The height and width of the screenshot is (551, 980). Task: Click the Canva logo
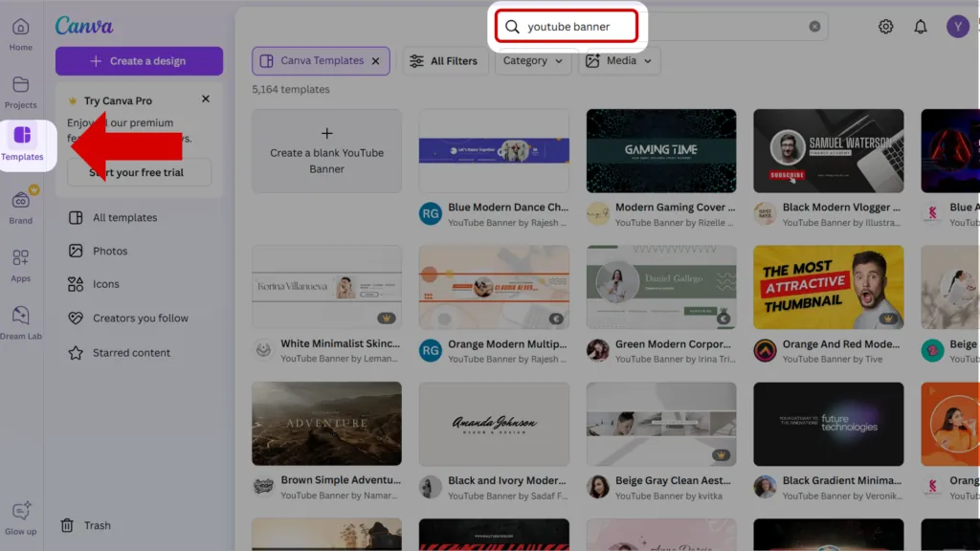coord(84,26)
